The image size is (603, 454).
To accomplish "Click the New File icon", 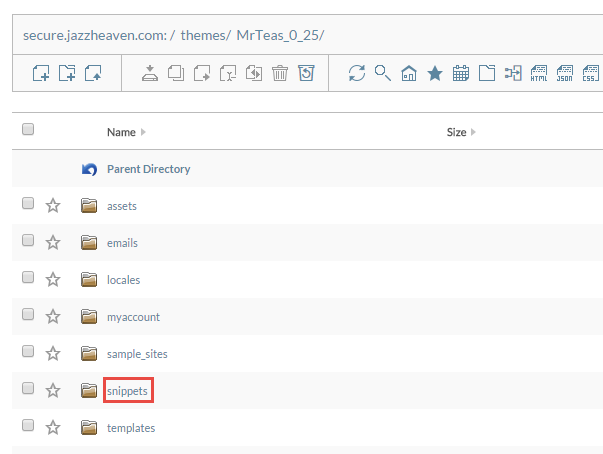I will pyautogui.click(x=41, y=73).
